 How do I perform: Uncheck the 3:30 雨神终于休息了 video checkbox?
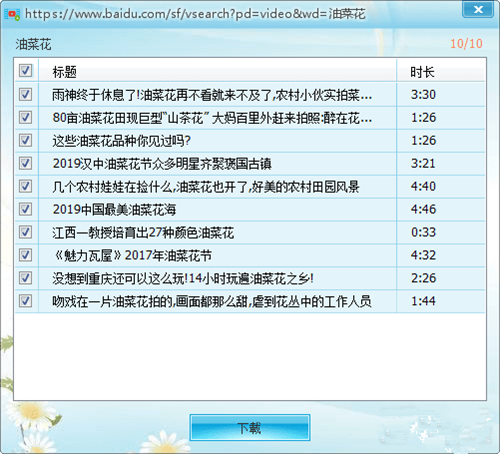click(x=25, y=95)
